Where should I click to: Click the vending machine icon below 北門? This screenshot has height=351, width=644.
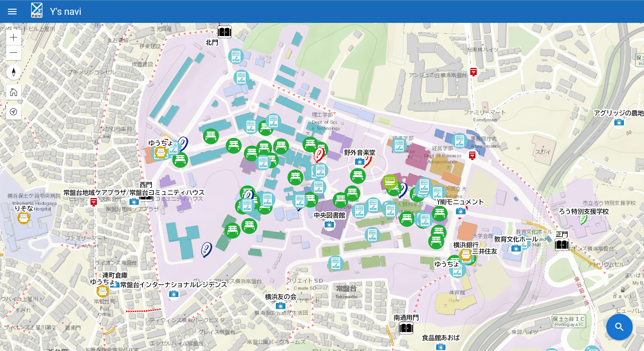click(236, 56)
